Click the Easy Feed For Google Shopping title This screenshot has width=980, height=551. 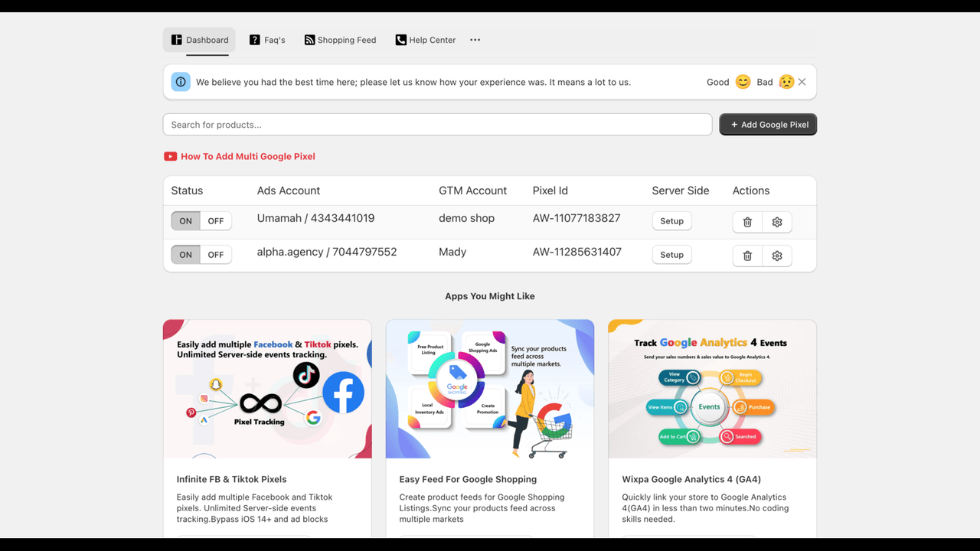(x=468, y=479)
